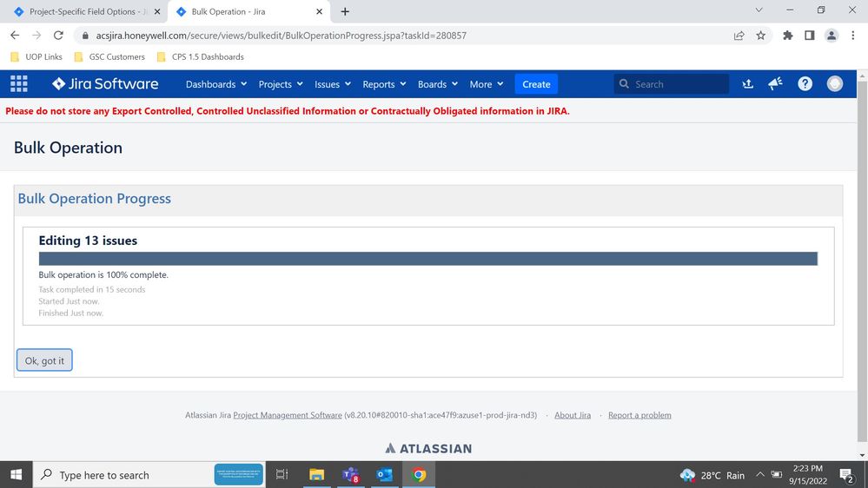
Task: Click the page vertical scrollbar
Action: [863, 260]
